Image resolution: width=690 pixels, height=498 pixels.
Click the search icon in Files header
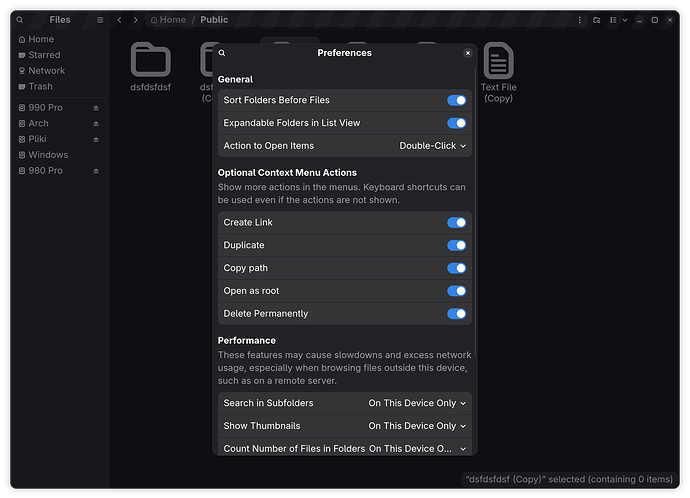tap(20, 20)
